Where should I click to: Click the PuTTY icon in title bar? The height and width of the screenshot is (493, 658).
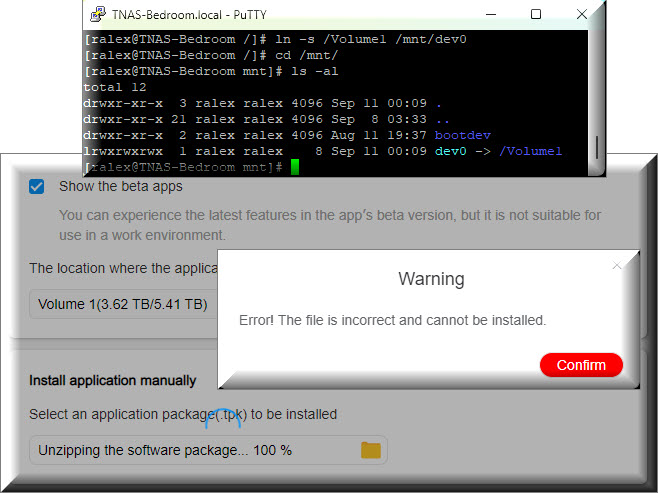(x=98, y=14)
